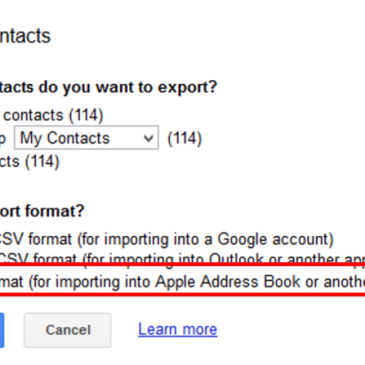Screen dimensions: 365x365
Task: Pick the bottom contacts (114) option below the dropdown
Action: click(x=29, y=162)
